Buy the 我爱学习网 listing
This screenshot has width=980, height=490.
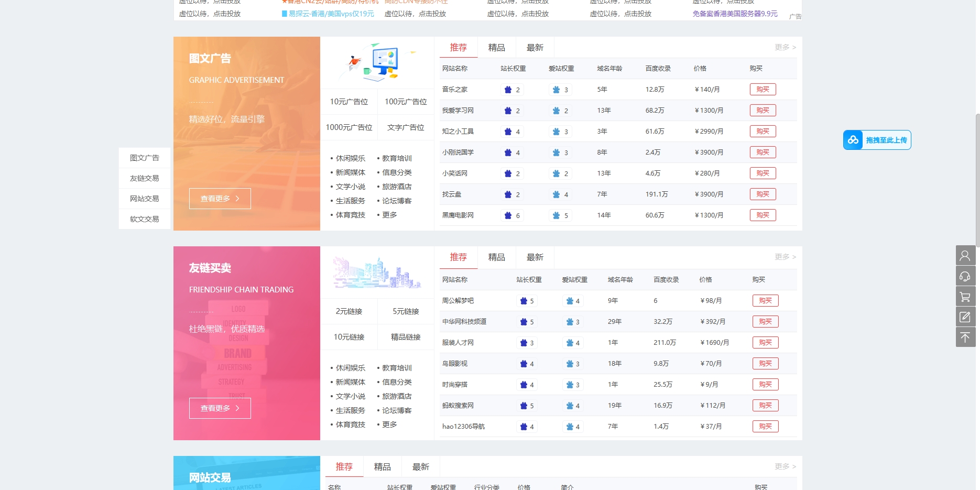pos(763,111)
